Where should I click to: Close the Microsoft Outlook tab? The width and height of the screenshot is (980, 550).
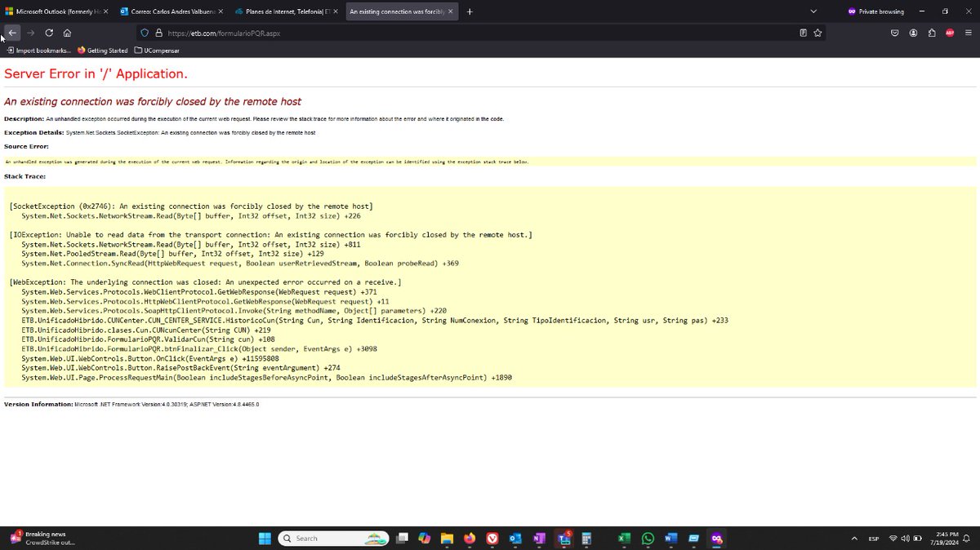(105, 11)
